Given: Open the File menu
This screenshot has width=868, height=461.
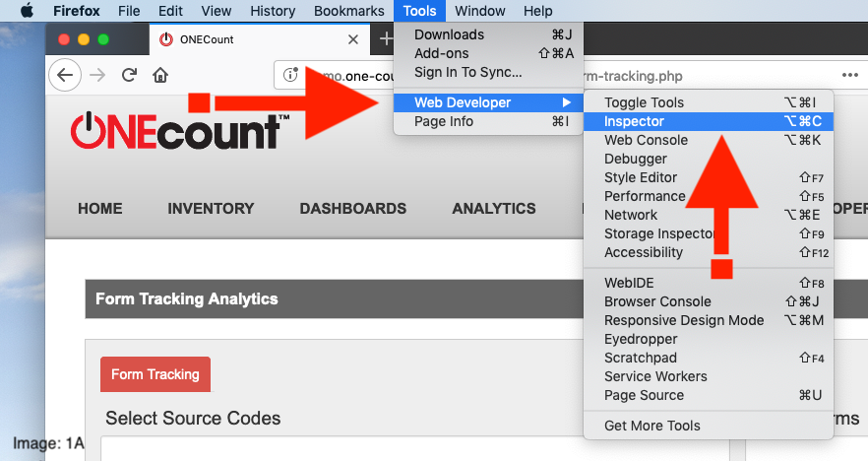Looking at the screenshot, I should tap(129, 11).
